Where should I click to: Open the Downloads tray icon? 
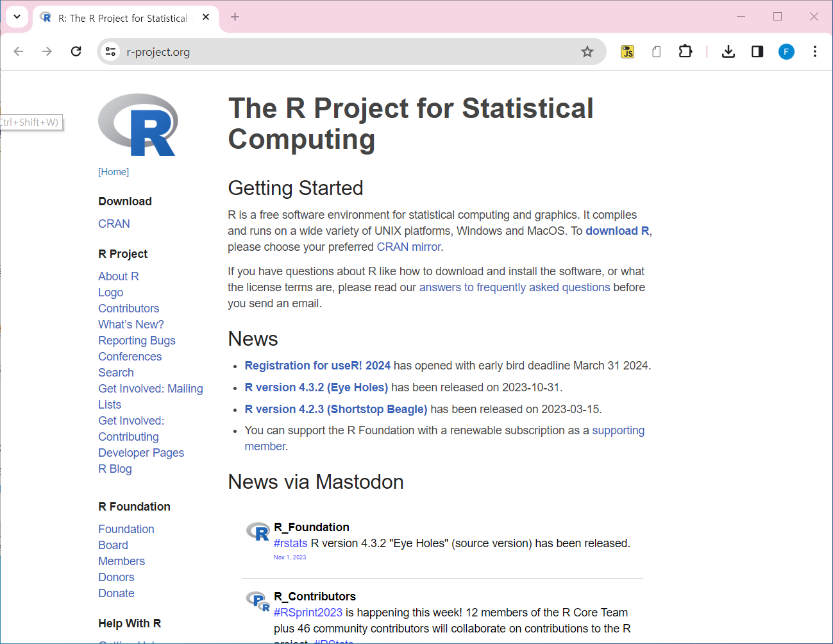pyautogui.click(x=728, y=51)
